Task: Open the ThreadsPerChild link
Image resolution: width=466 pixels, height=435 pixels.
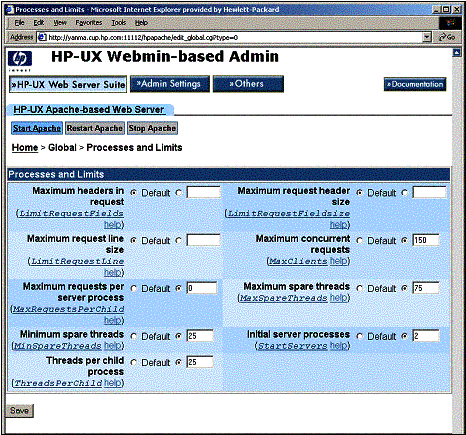Action: [x=58, y=383]
